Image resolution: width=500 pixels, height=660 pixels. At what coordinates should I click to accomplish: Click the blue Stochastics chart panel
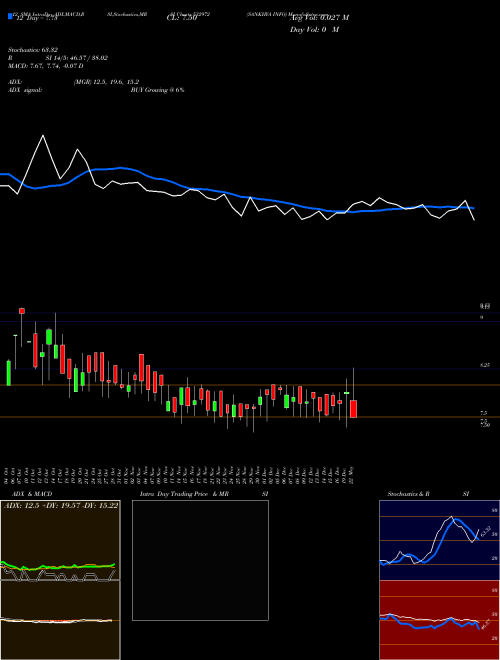439,540
